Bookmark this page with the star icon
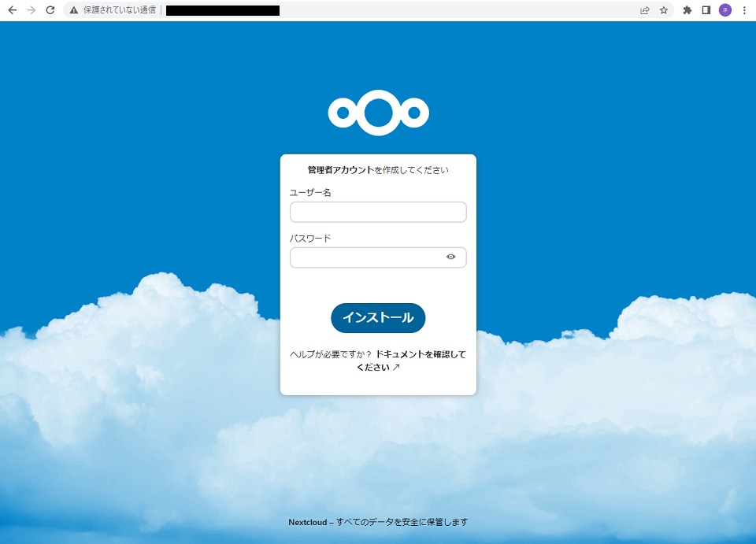 pos(664,10)
